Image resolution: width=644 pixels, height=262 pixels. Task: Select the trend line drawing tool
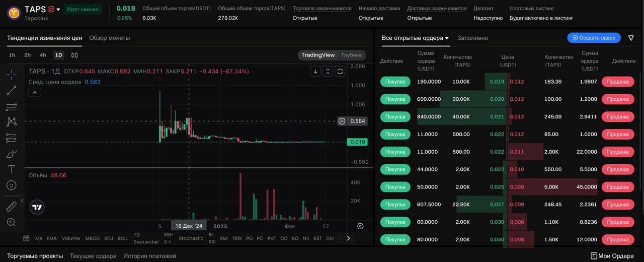[11, 90]
